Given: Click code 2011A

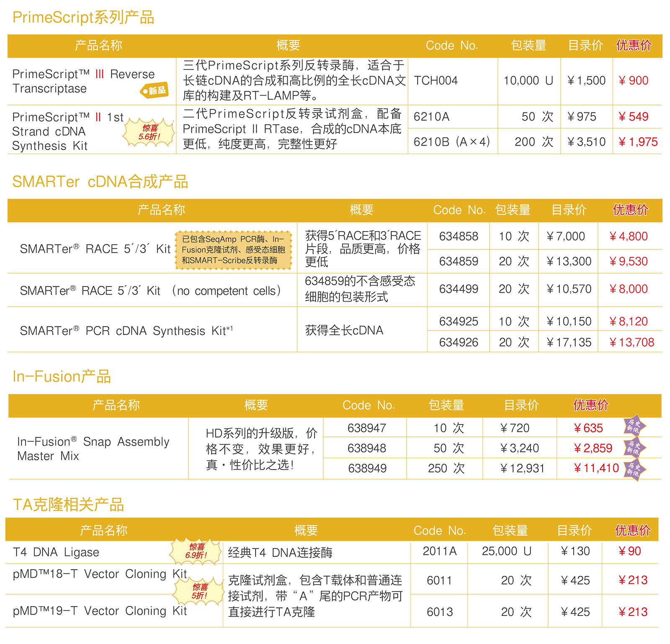Looking at the screenshot, I should tap(440, 551).
